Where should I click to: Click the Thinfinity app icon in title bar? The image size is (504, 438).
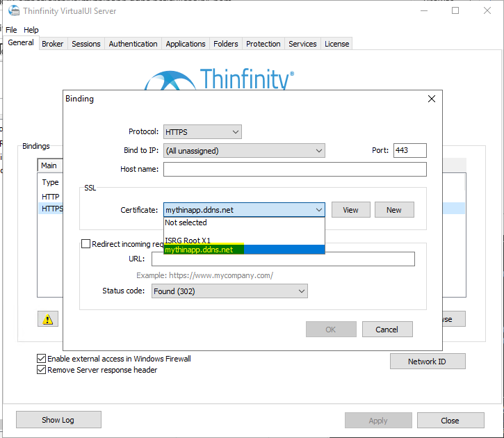point(14,10)
